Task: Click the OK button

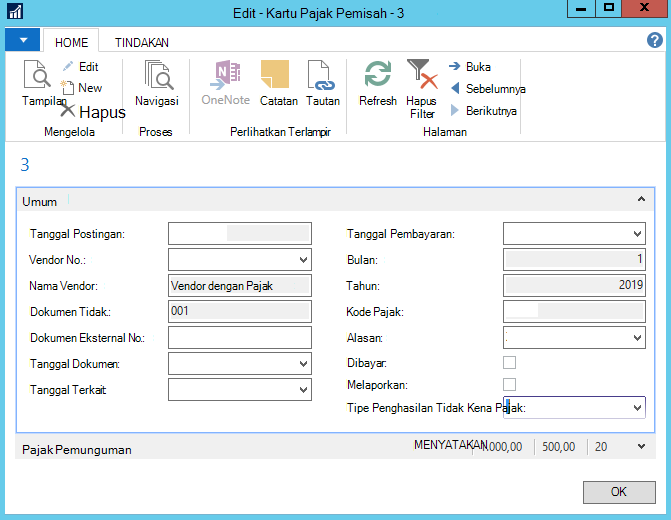Action: [619, 492]
